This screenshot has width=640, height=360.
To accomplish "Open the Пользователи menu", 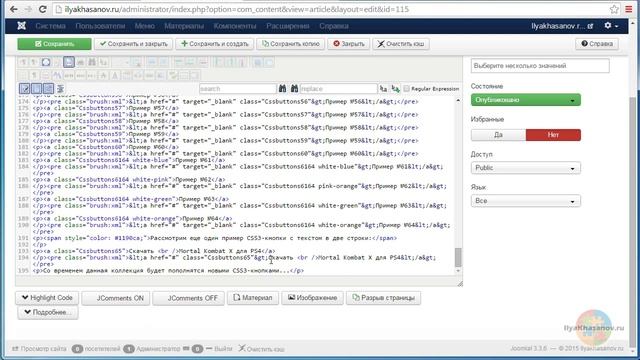I will pyautogui.click(x=100, y=26).
